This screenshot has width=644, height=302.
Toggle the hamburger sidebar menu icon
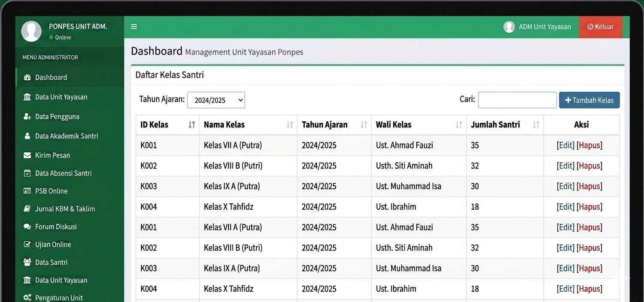pos(134,27)
